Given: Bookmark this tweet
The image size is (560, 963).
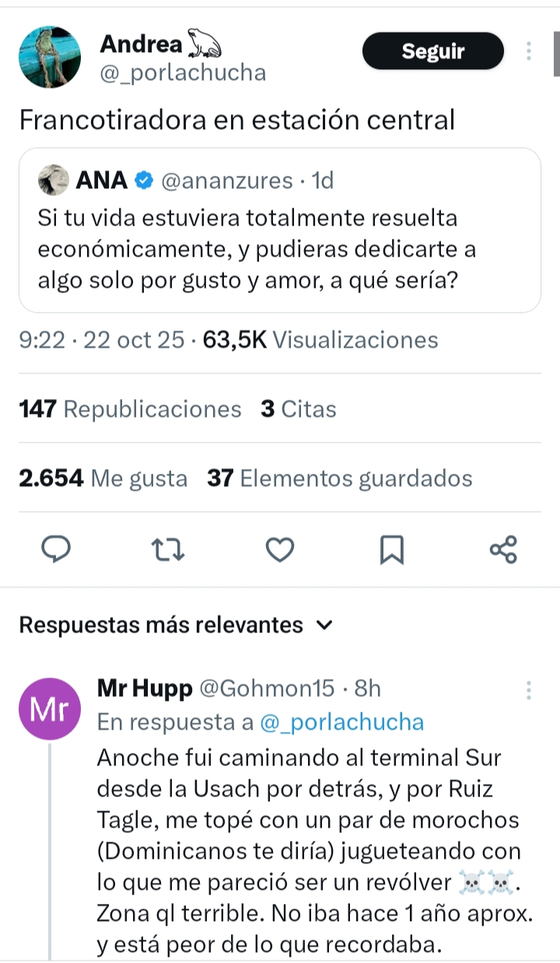Looking at the screenshot, I should [392, 551].
